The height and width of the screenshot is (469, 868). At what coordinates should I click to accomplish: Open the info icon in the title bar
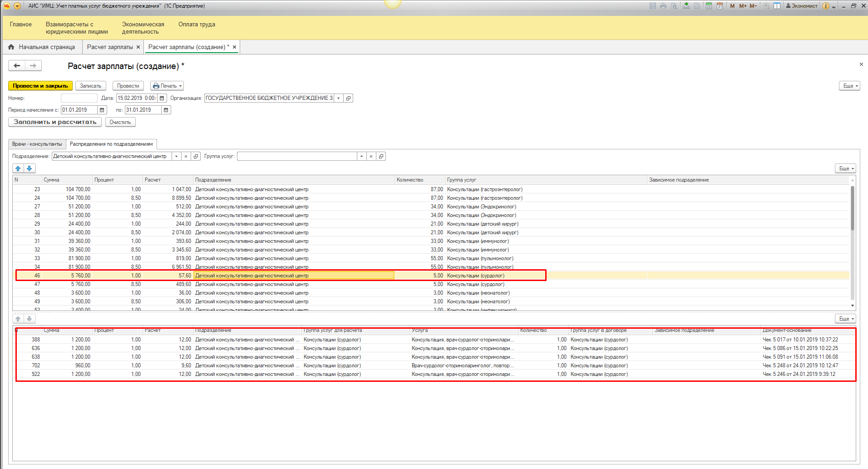(826, 6)
